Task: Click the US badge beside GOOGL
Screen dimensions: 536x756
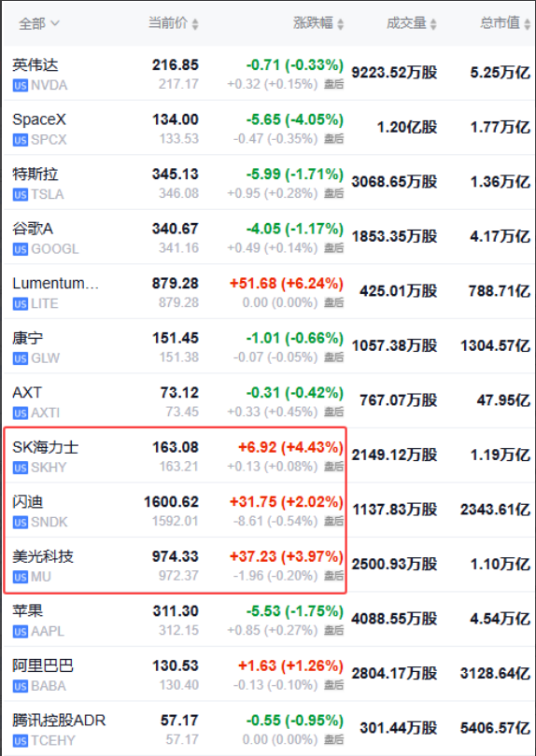Action: (21, 249)
